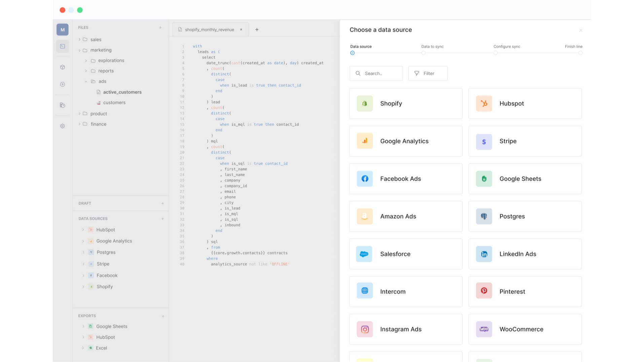Expand the Google Analytics data source
644x362 pixels.
[x=83, y=241]
